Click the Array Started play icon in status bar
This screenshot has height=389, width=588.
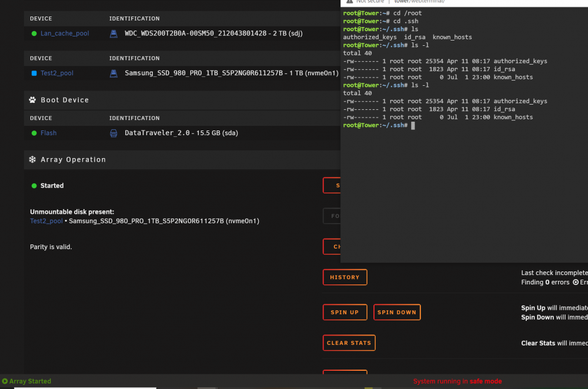(5, 381)
